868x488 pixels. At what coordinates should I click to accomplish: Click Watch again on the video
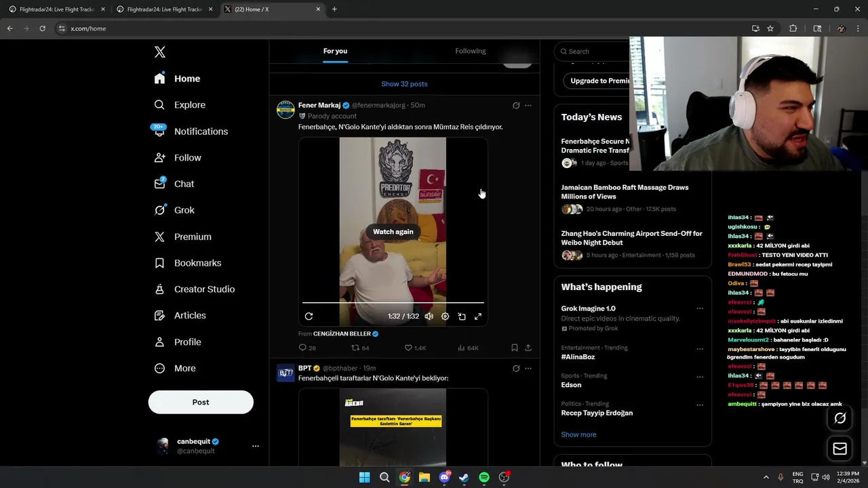393,232
